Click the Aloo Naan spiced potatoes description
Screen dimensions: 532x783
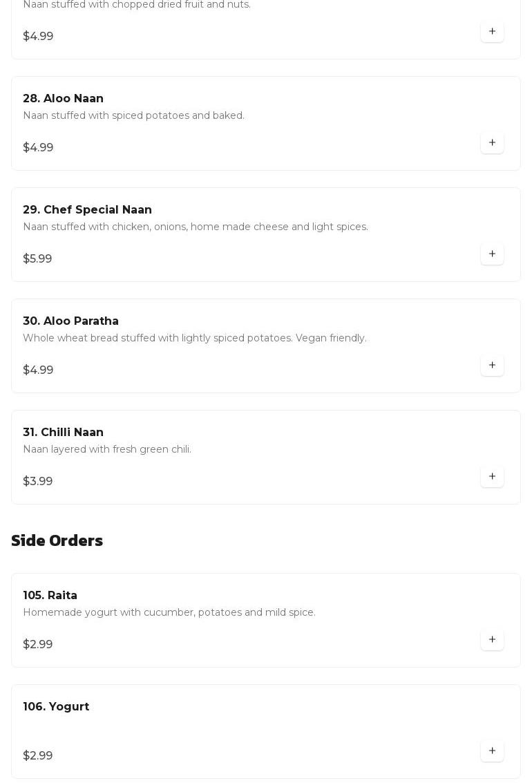coord(134,115)
